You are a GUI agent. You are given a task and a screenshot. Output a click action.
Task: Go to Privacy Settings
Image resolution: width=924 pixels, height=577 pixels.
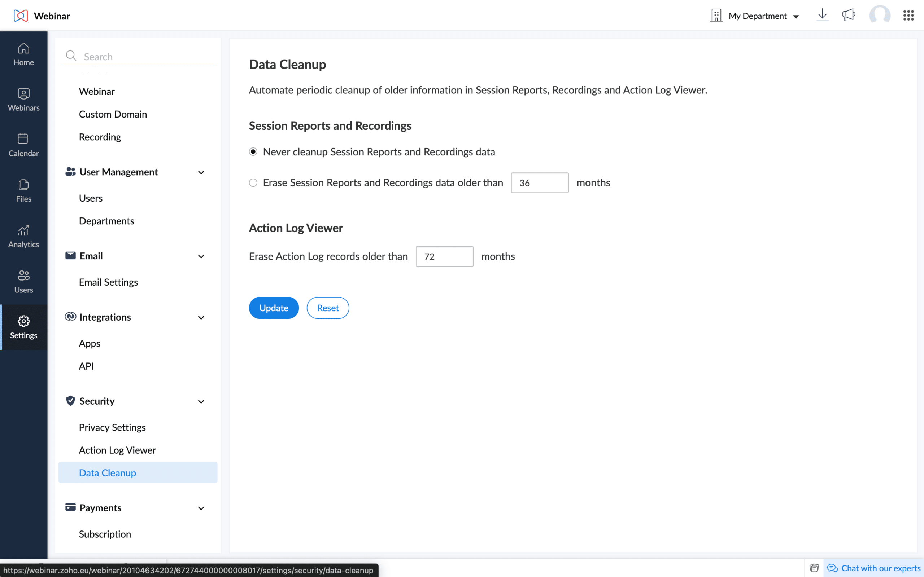point(112,427)
